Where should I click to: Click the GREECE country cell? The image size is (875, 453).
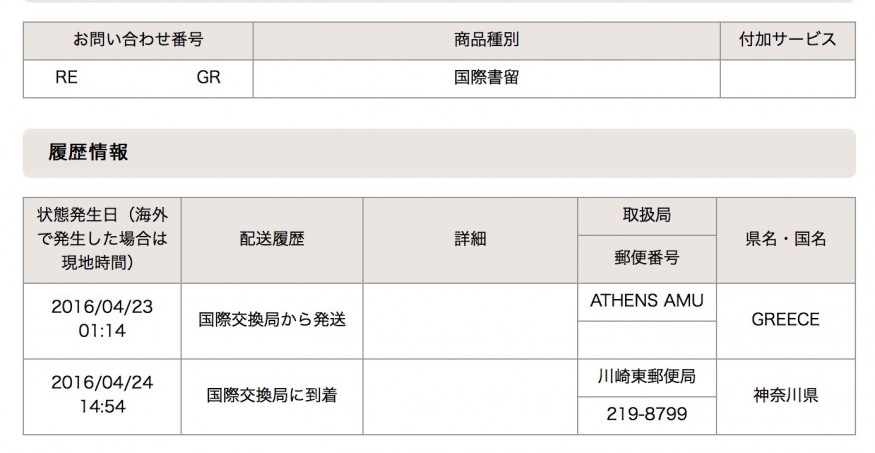click(x=785, y=320)
